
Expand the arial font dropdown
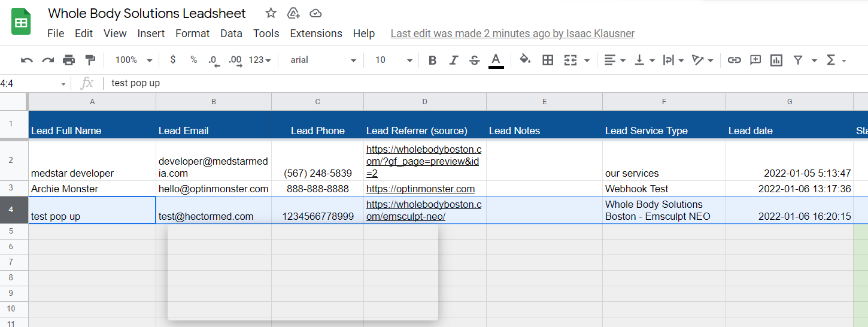323,60
